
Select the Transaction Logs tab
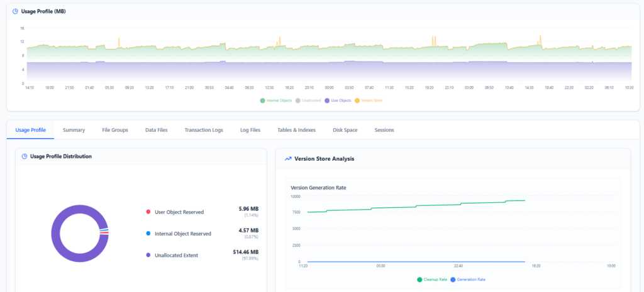[x=204, y=130]
